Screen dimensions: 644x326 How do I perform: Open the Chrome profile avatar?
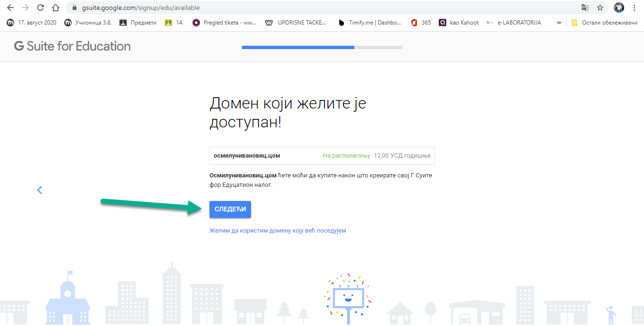(x=619, y=8)
